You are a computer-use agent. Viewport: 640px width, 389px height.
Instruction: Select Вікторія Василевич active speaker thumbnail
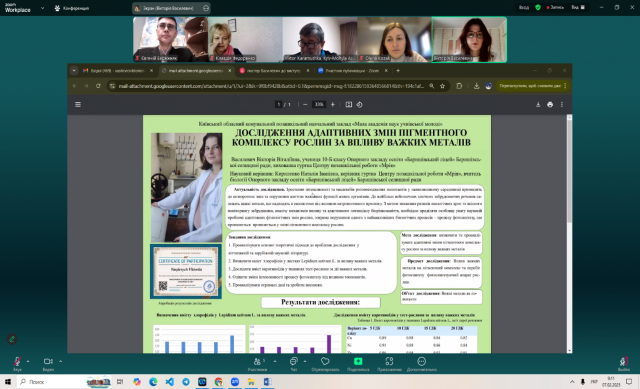[469, 40]
